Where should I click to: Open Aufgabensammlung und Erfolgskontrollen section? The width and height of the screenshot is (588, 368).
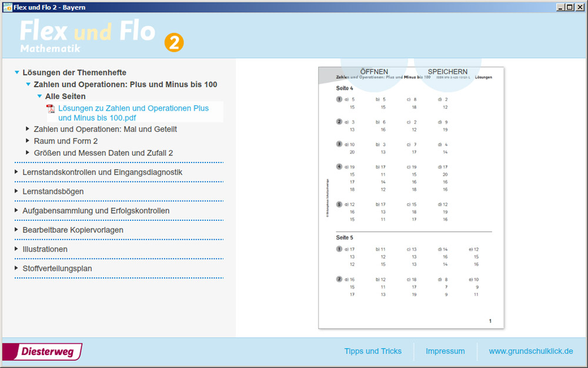(x=96, y=211)
